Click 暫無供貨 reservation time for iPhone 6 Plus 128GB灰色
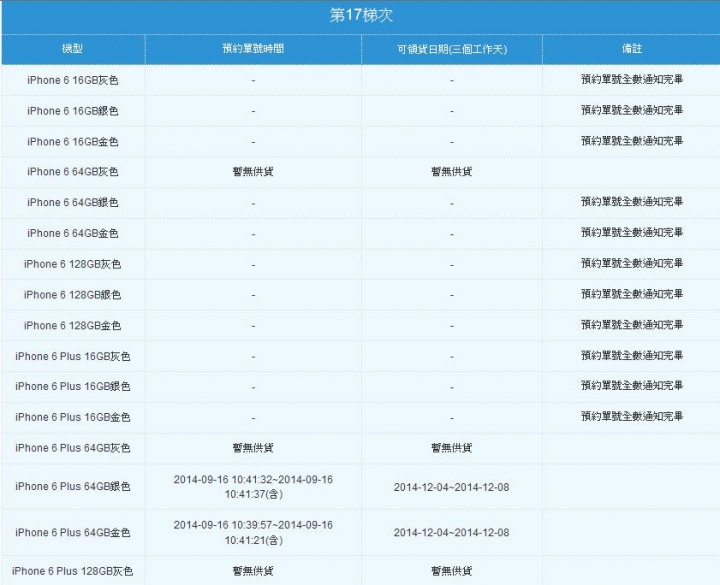The height and width of the screenshot is (585, 720). click(x=253, y=571)
